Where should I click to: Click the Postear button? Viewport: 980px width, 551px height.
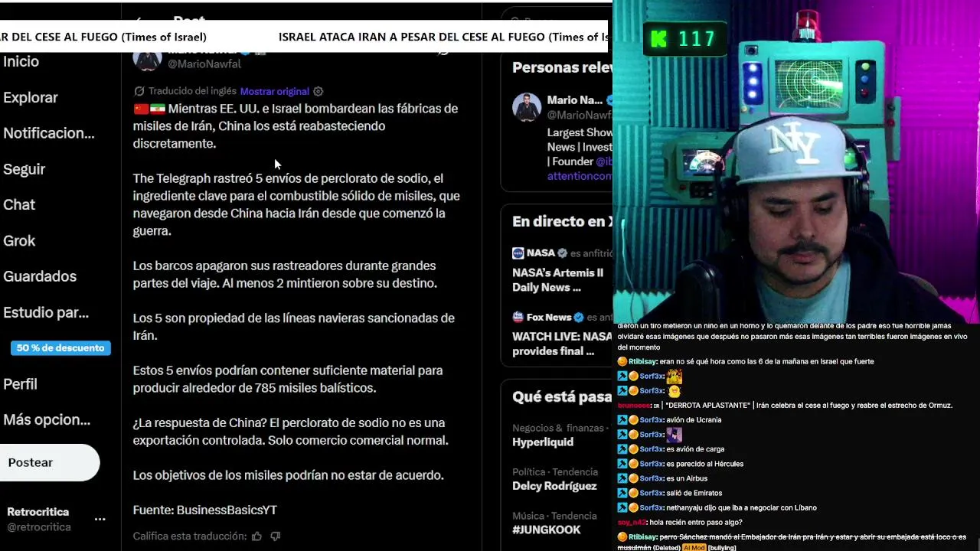tap(49, 462)
